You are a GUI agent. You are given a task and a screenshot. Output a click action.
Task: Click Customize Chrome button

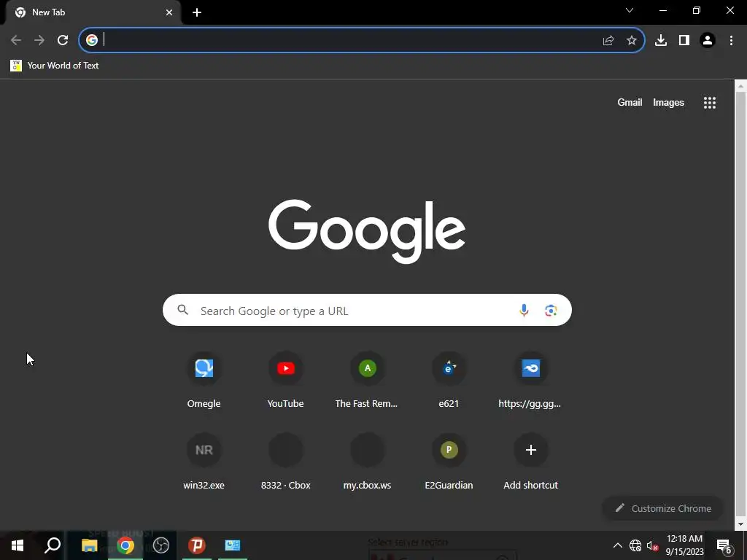tap(663, 508)
